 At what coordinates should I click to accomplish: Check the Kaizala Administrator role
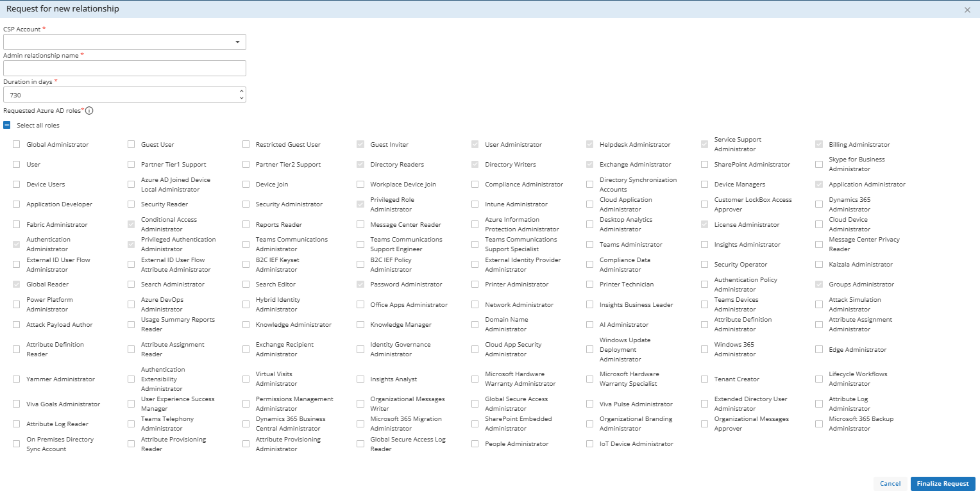coord(819,264)
